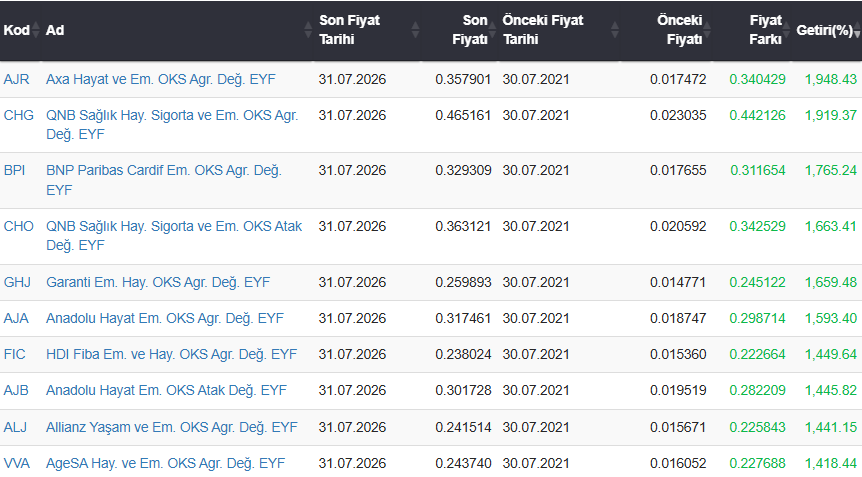Open Garanti Em. Hay. OKS Agr. fund
Screen dimensions: 862x477
click(x=158, y=282)
